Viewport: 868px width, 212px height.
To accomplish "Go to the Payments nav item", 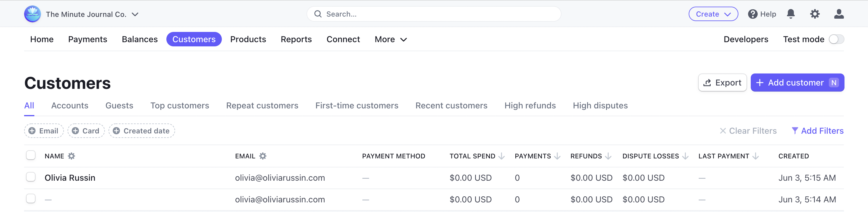I will [x=88, y=39].
